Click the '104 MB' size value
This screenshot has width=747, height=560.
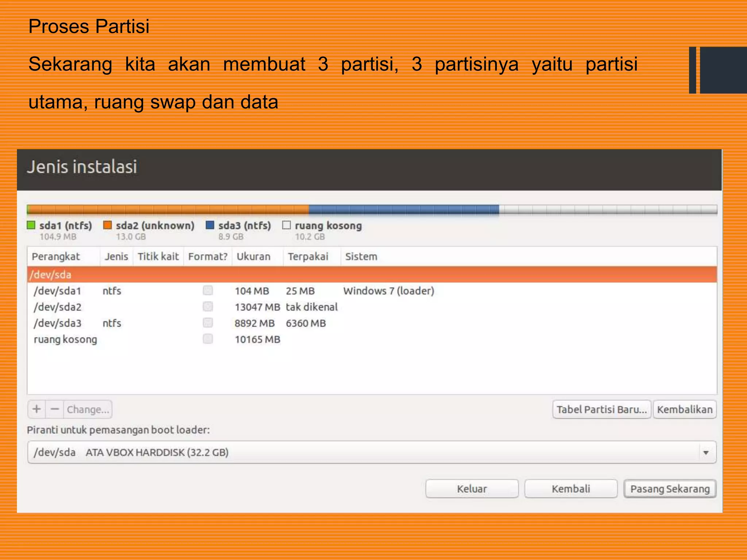252,291
